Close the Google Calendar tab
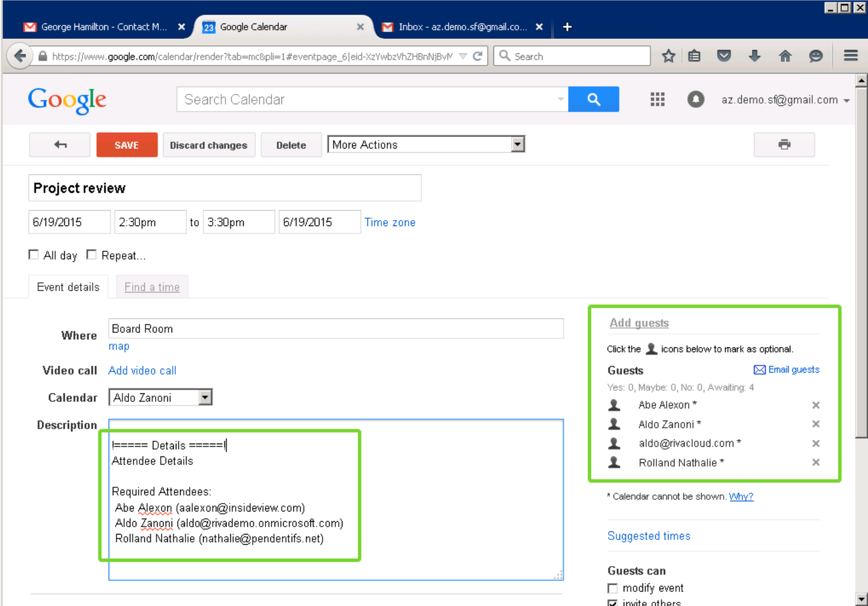The width and height of the screenshot is (868, 606). pos(360,27)
